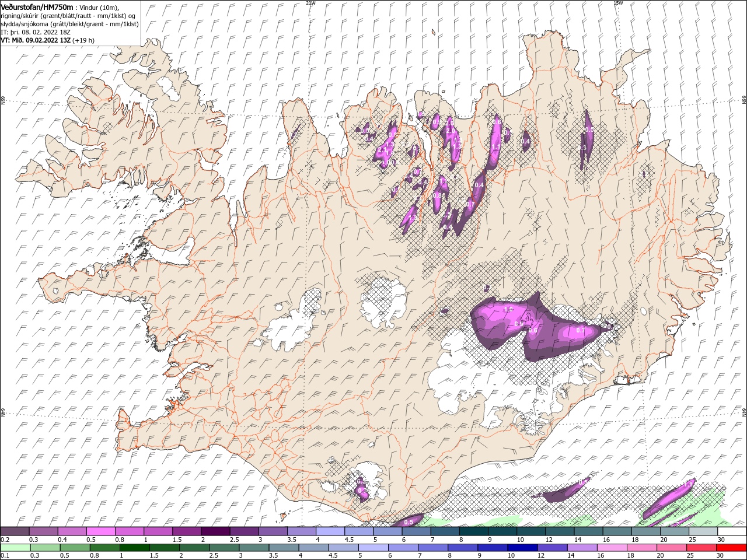Click the dark teal swatch labeled 8

473,531
